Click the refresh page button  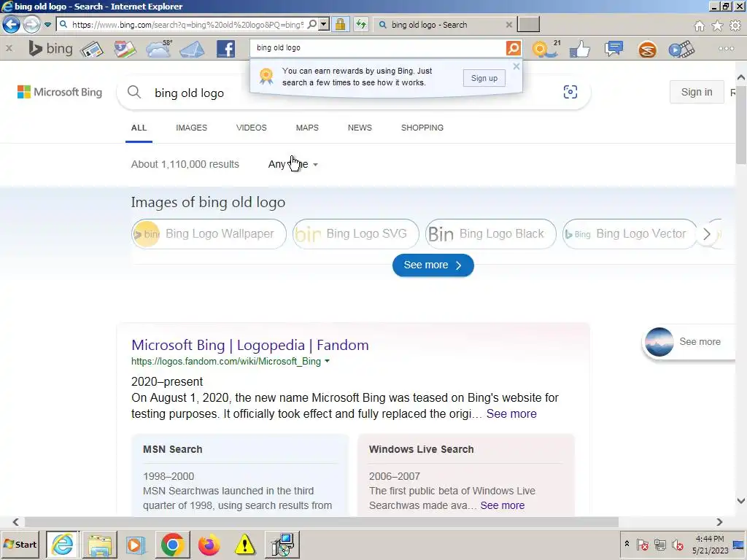point(361,24)
